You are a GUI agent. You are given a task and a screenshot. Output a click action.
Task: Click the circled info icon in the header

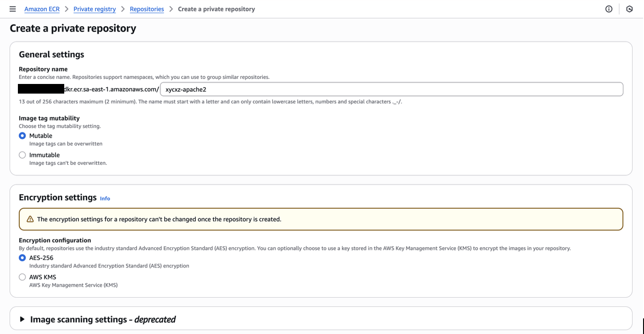pyautogui.click(x=608, y=9)
